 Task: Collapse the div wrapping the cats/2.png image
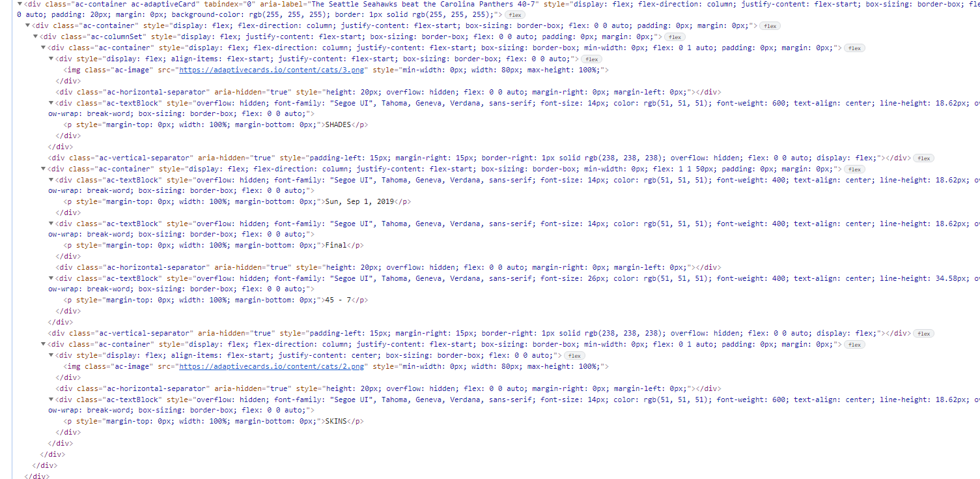[x=51, y=355]
